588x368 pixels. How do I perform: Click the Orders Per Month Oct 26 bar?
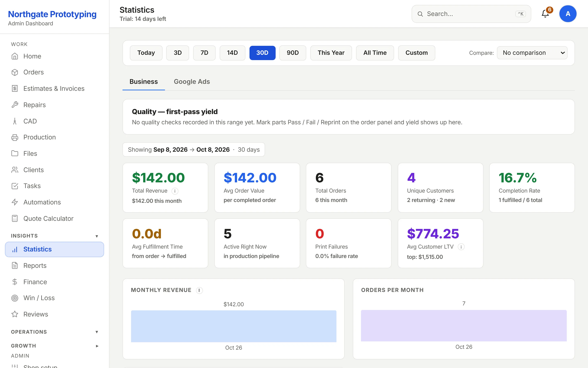point(464,326)
